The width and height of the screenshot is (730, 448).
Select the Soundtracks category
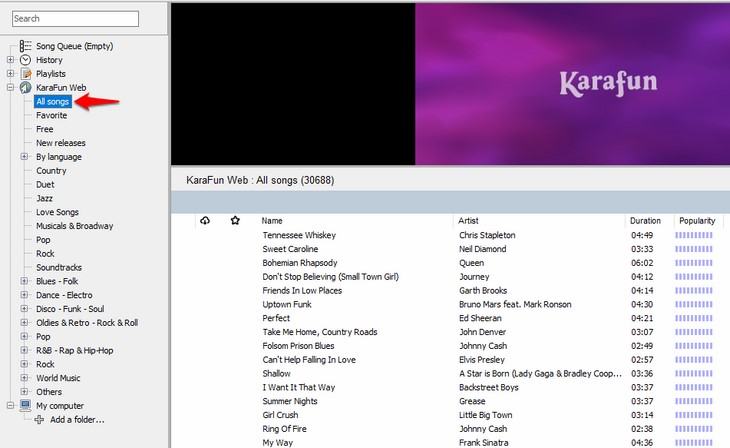[59, 267]
